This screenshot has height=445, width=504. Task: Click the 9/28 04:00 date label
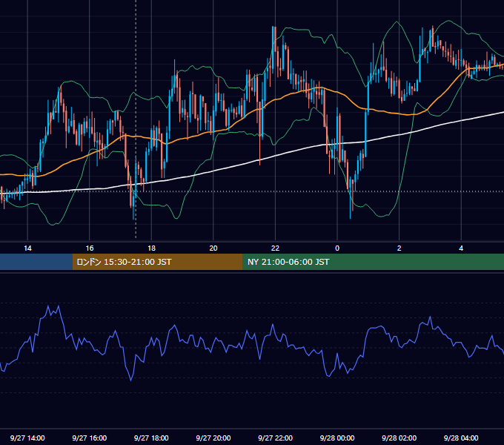point(461,438)
